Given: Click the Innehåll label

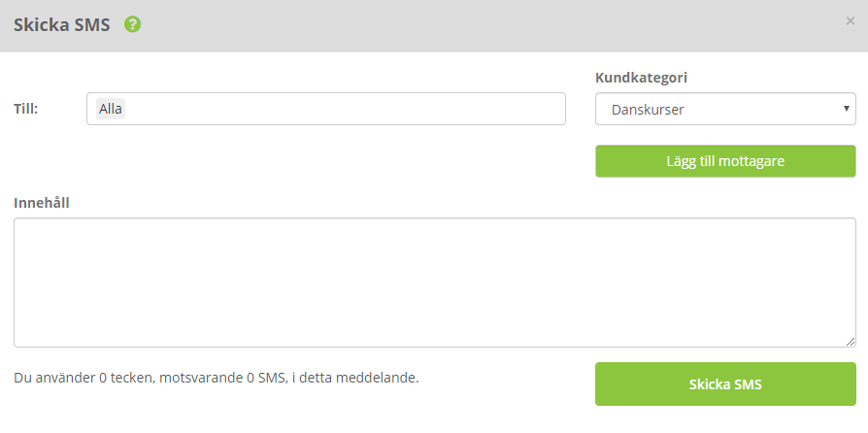Looking at the screenshot, I should click(42, 203).
